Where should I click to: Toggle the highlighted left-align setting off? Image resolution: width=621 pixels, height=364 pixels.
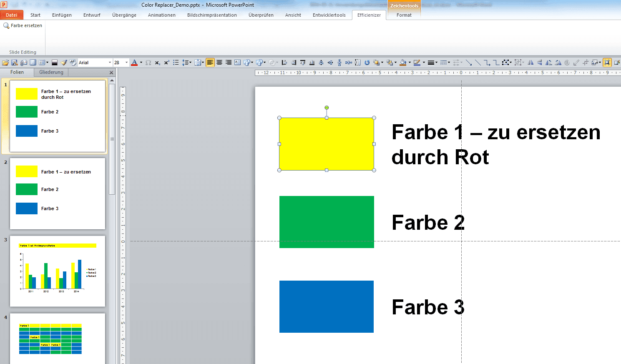pos(210,62)
